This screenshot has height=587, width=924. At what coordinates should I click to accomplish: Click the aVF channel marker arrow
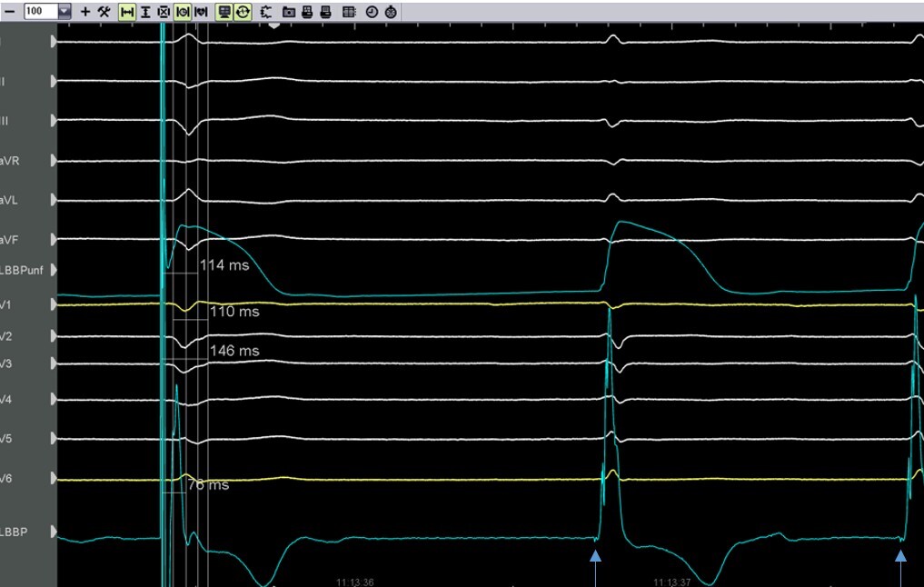pyautogui.click(x=54, y=239)
